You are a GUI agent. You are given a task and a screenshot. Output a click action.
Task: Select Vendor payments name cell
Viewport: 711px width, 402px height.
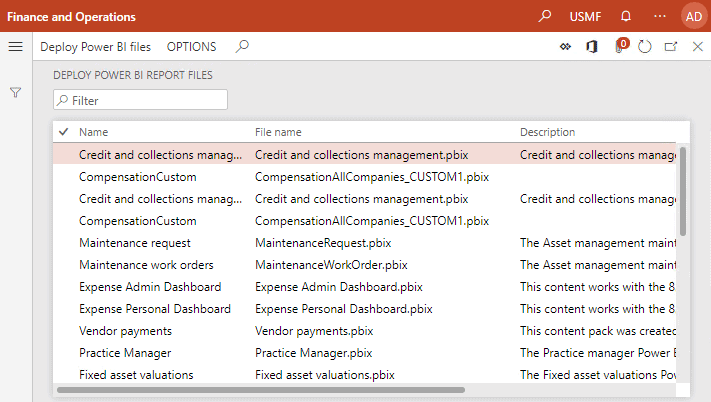pos(125,331)
